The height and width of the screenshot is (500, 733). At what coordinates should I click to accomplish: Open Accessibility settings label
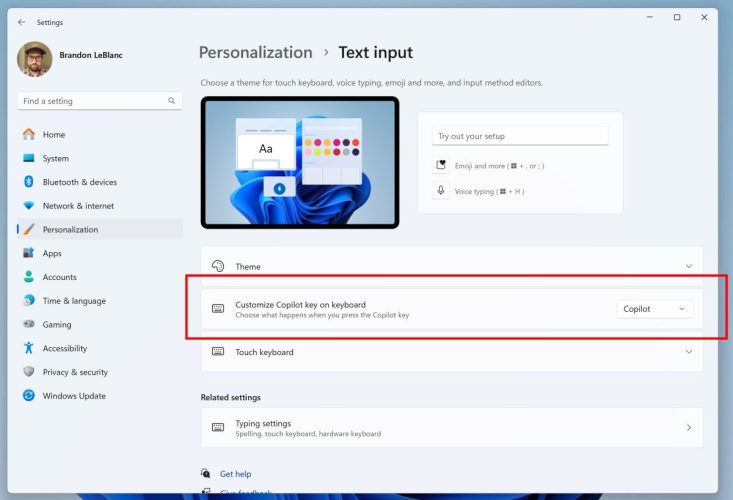click(x=65, y=349)
